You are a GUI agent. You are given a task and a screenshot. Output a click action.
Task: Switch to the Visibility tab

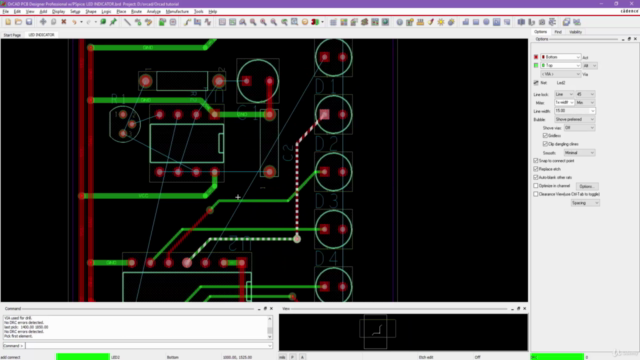[x=576, y=32]
